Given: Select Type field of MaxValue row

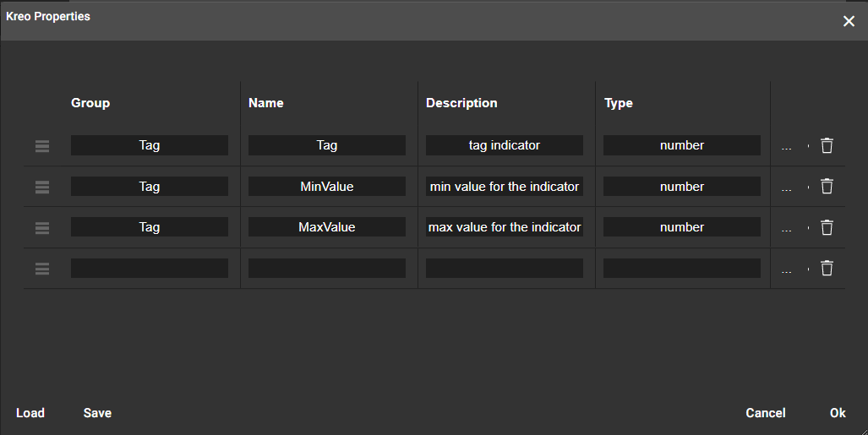Looking at the screenshot, I should pos(682,227).
